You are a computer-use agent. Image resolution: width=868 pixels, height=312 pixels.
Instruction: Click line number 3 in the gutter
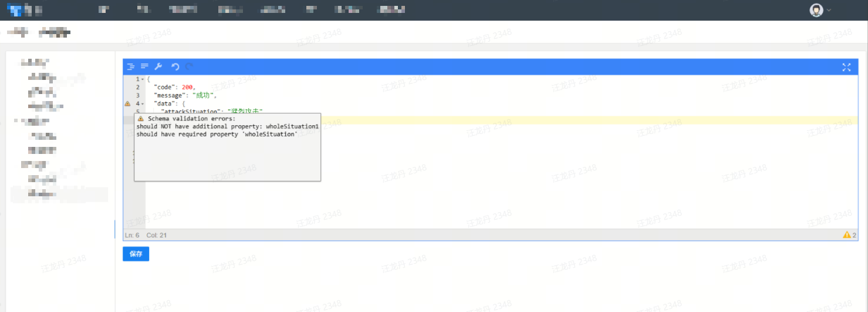click(137, 95)
